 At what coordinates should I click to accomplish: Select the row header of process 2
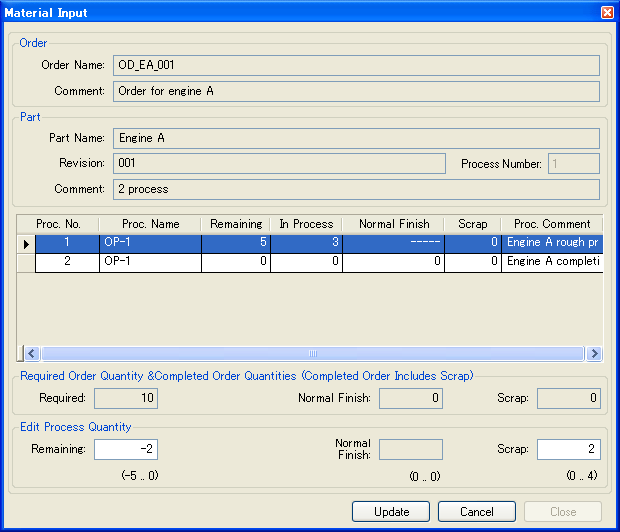click(x=26, y=262)
